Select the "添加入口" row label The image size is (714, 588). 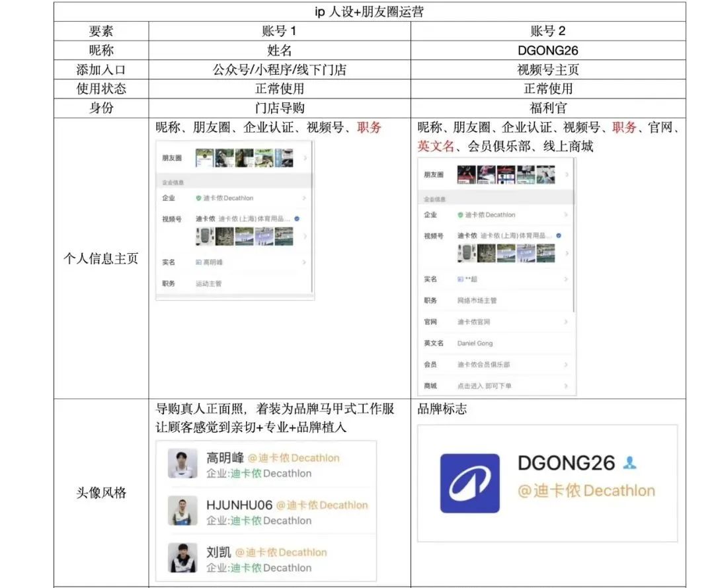pos(101,69)
